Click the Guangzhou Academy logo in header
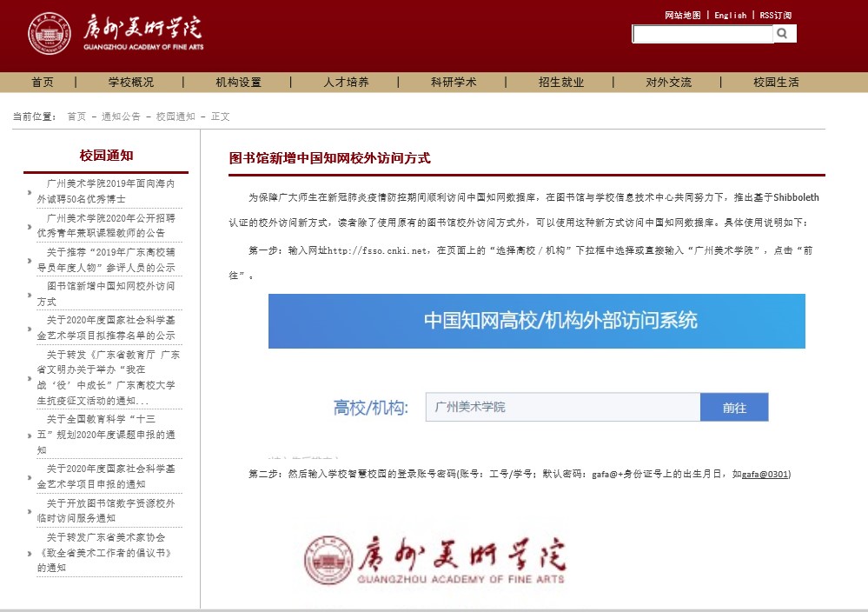The height and width of the screenshot is (612, 868). click(116, 35)
